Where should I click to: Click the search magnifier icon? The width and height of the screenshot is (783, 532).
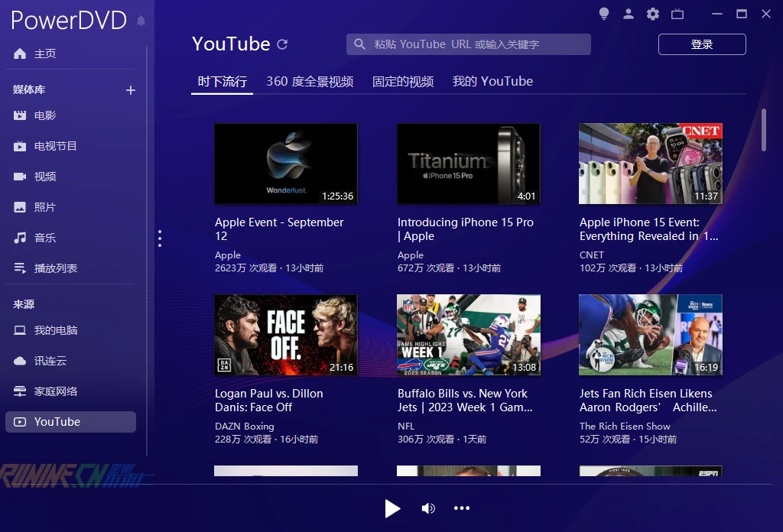click(x=360, y=44)
